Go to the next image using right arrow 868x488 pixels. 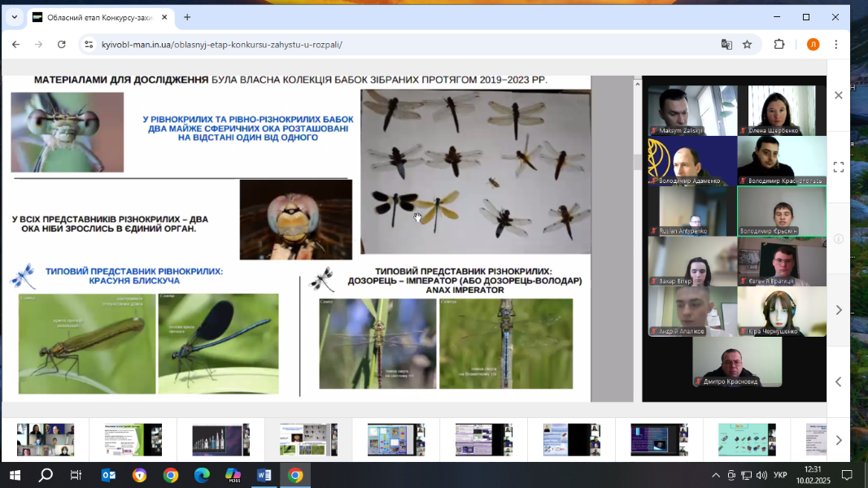[x=839, y=310]
